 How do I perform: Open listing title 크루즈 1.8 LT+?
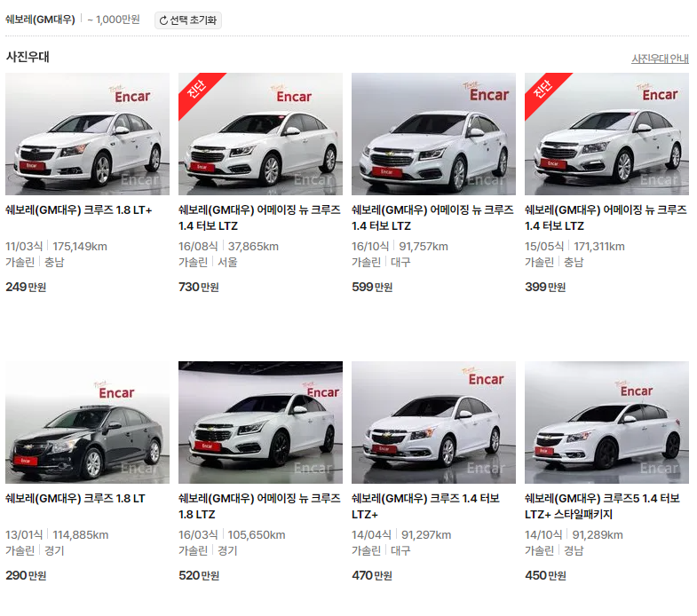point(79,209)
